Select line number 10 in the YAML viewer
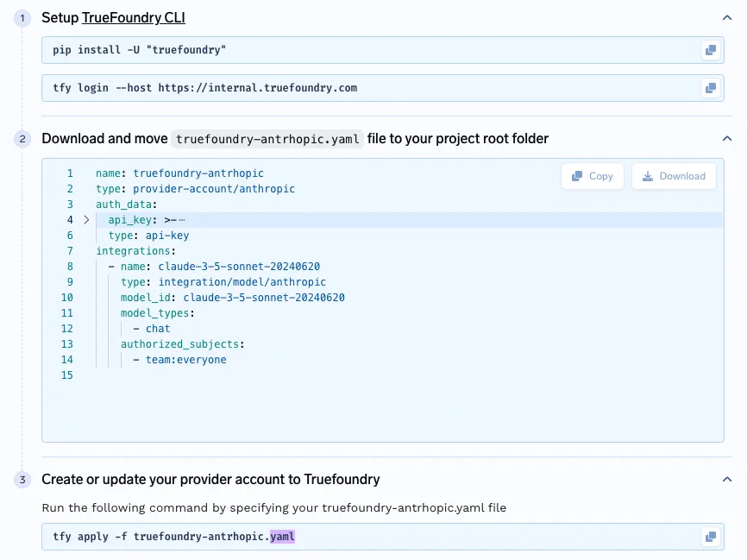The image size is (747, 560). [66, 297]
